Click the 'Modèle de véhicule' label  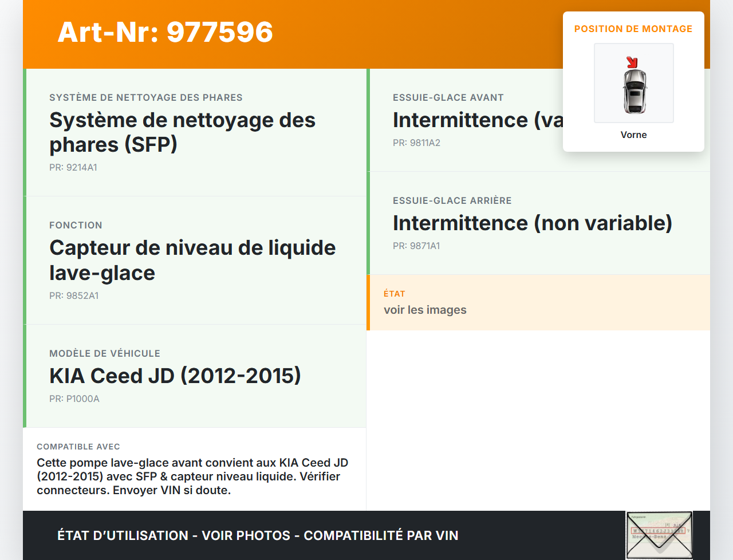(x=105, y=354)
